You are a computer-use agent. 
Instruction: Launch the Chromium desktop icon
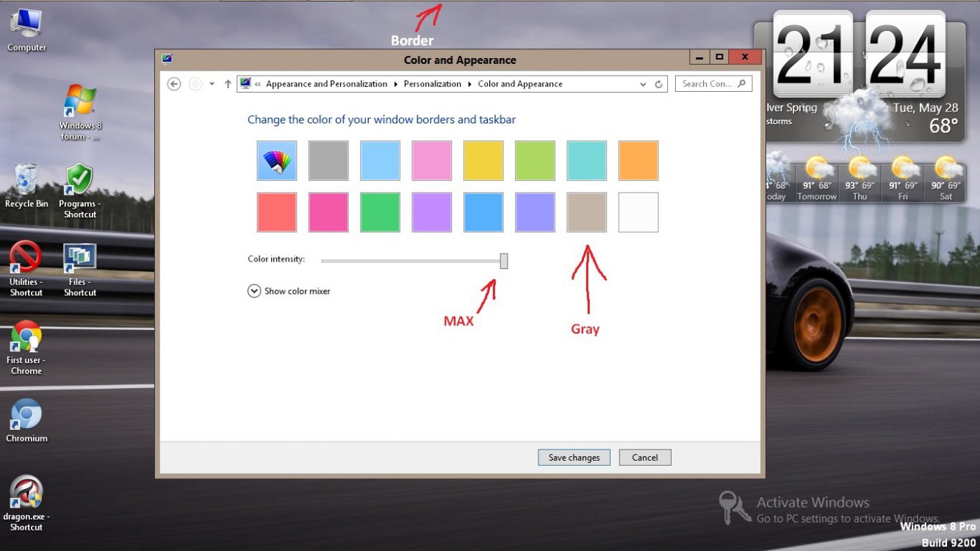[26, 421]
